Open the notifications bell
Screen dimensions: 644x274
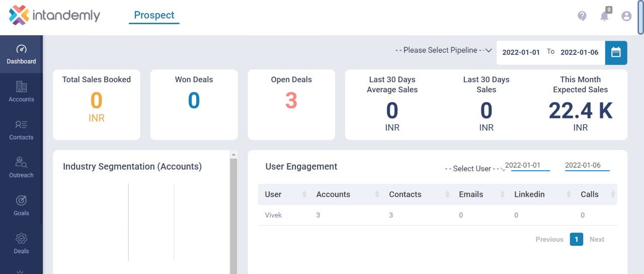coord(604,16)
